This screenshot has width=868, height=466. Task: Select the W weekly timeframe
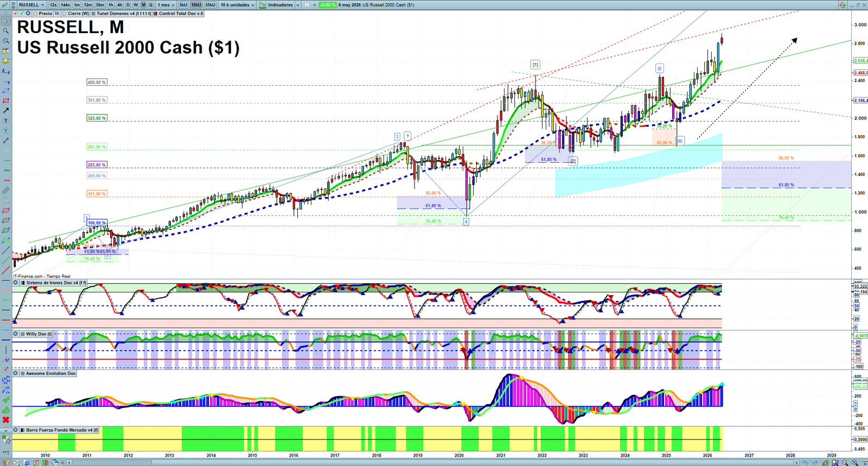[136, 5]
